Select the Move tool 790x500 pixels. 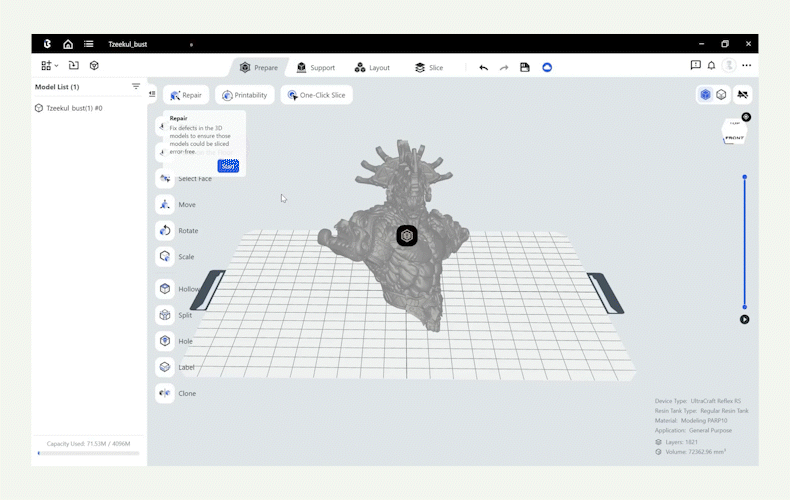coord(165,205)
